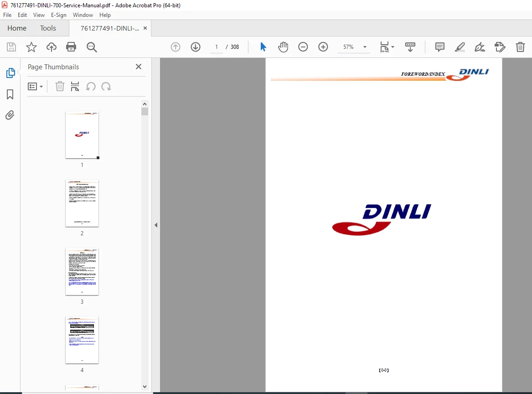This screenshot has height=394, width=532.
Task: Click the Page Thumbnails panel title
Action: click(x=53, y=67)
